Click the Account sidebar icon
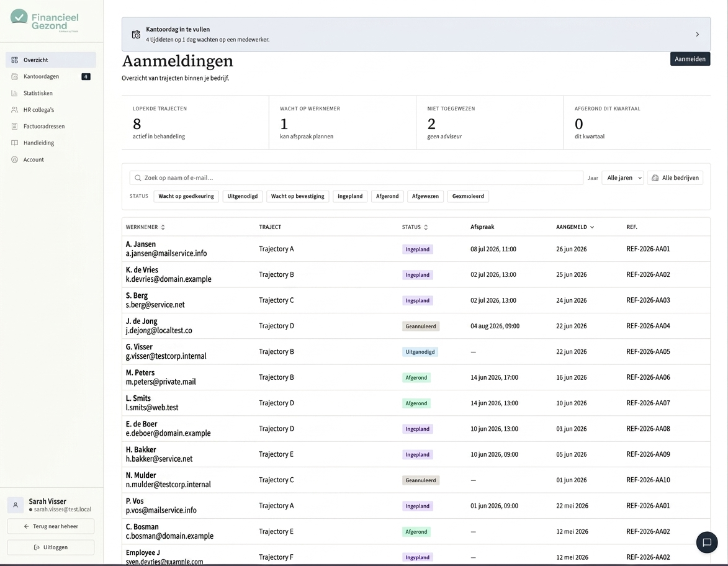Viewport: 728px width, 566px height. tap(14, 159)
